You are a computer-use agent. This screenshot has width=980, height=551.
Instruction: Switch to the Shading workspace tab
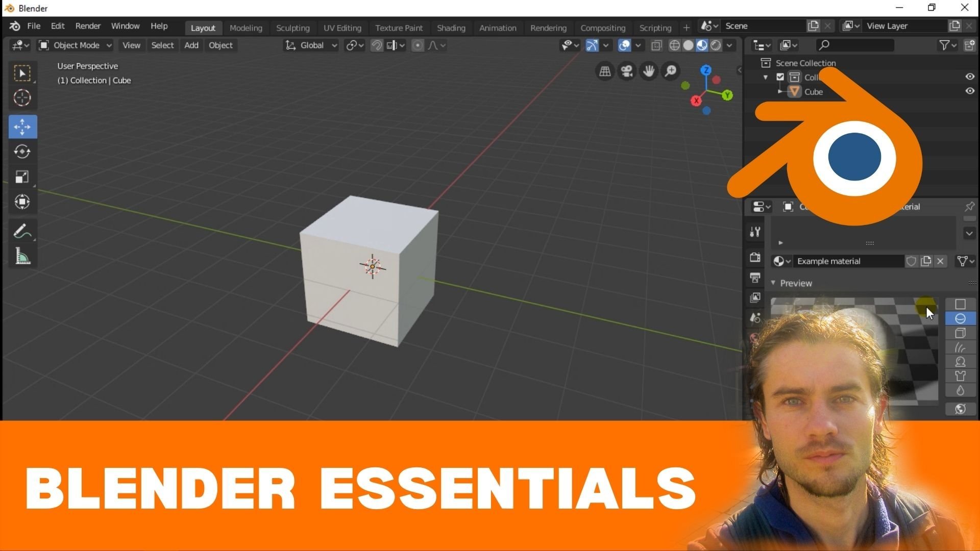(451, 28)
